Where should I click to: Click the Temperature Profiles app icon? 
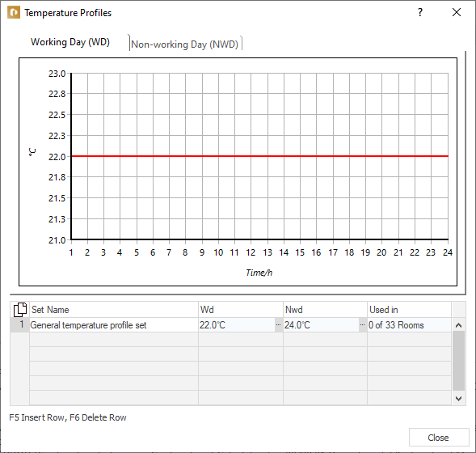pyautogui.click(x=14, y=13)
